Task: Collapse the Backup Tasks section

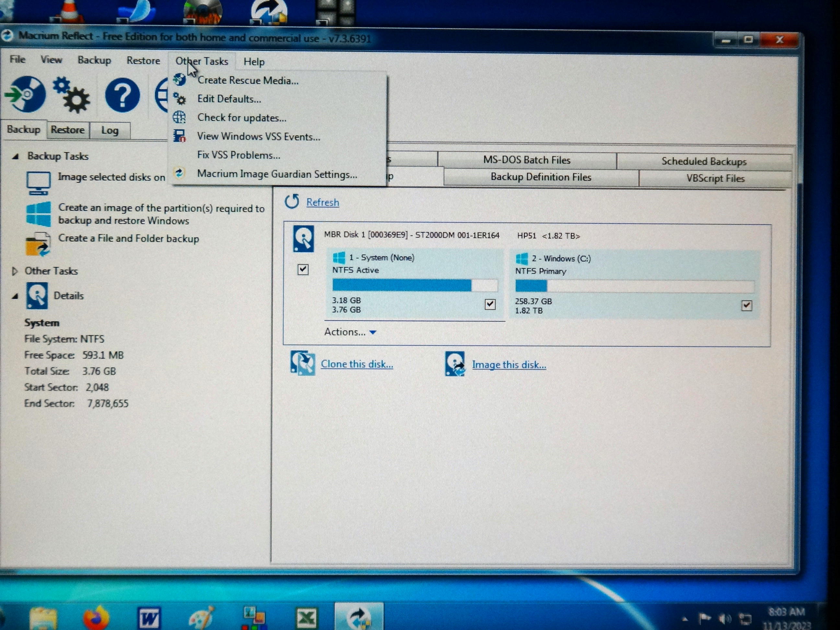Action: pyautogui.click(x=15, y=156)
